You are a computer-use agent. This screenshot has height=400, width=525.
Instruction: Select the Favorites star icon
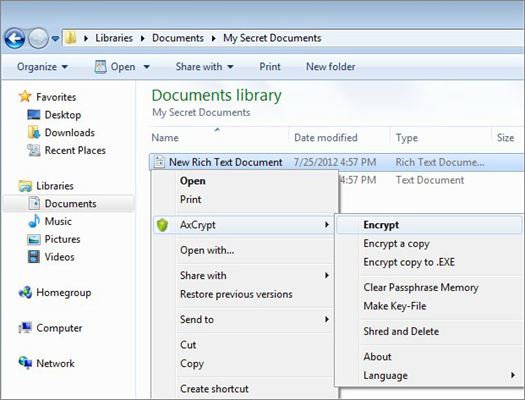(x=25, y=96)
